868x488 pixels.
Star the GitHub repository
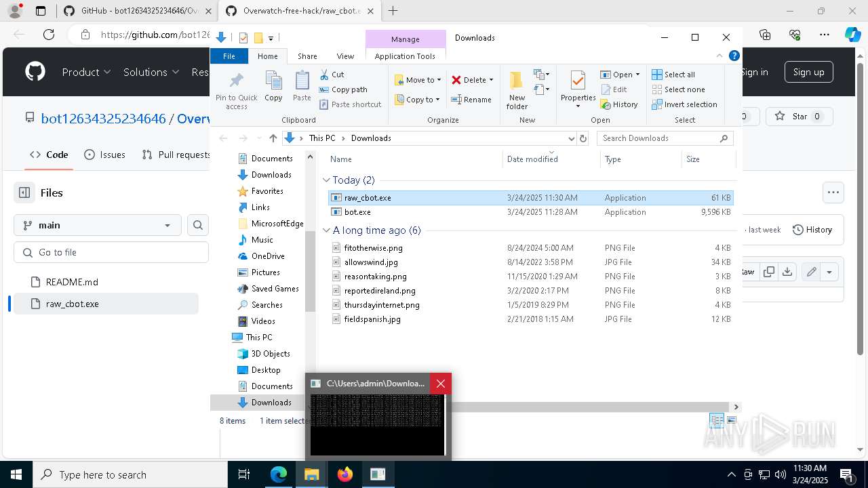(x=800, y=117)
